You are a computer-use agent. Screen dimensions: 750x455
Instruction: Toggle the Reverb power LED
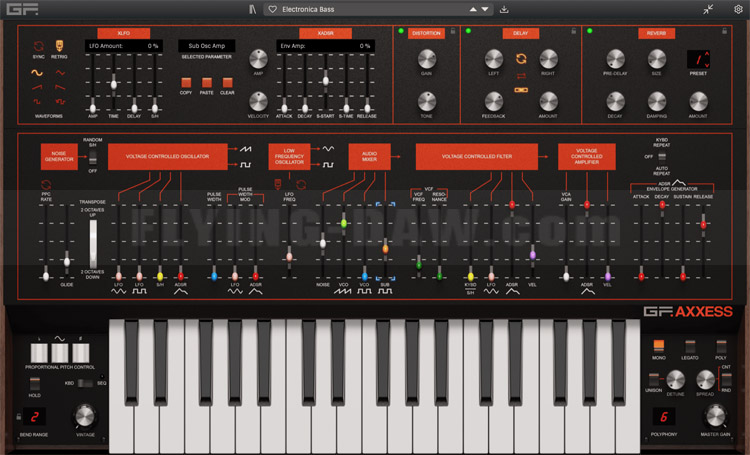click(590, 31)
